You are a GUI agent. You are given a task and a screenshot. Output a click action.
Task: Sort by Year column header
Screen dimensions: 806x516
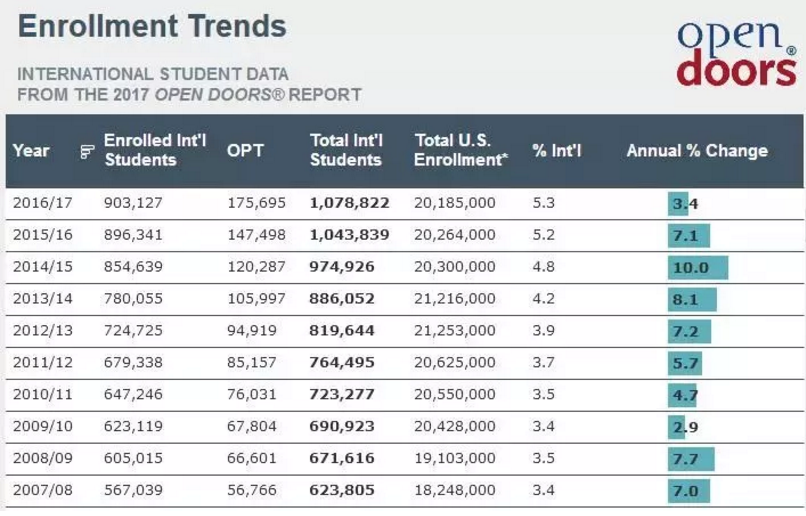coord(31,151)
